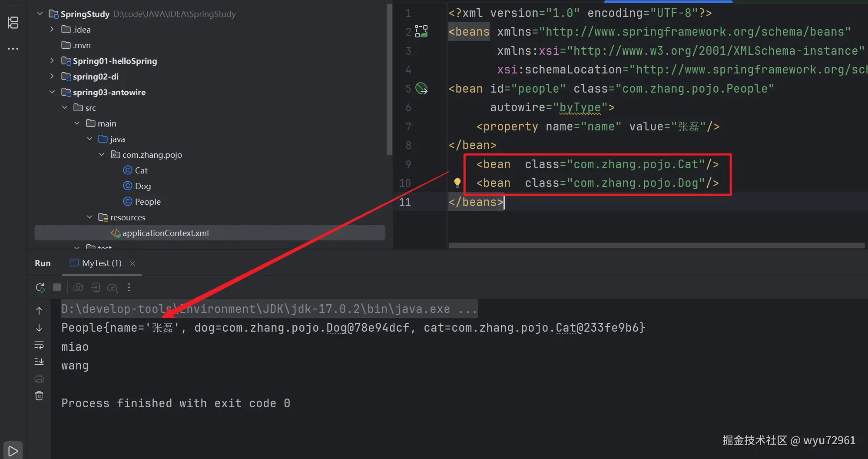Select the MyTest (1) run tab
The image size is (868, 459).
pyautogui.click(x=102, y=263)
